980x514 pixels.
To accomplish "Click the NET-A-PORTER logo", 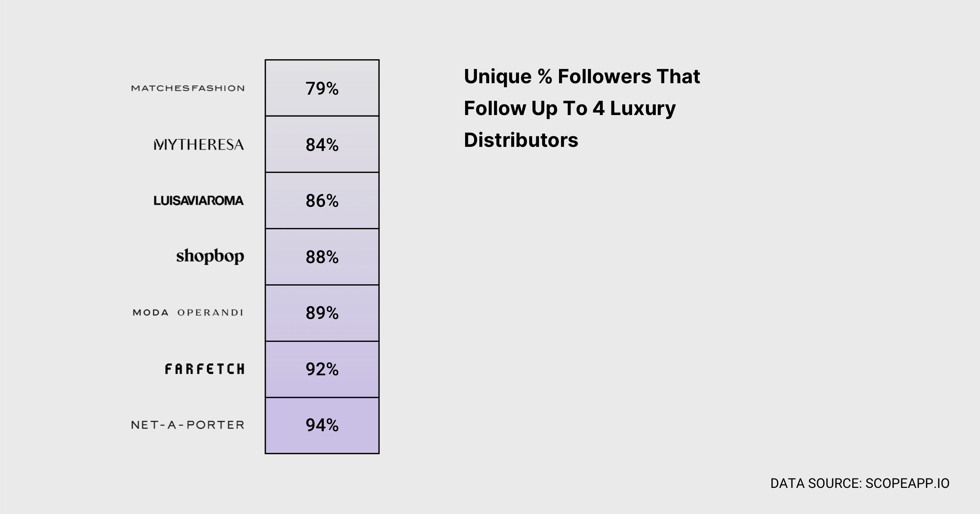I will click(x=188, y=425).
